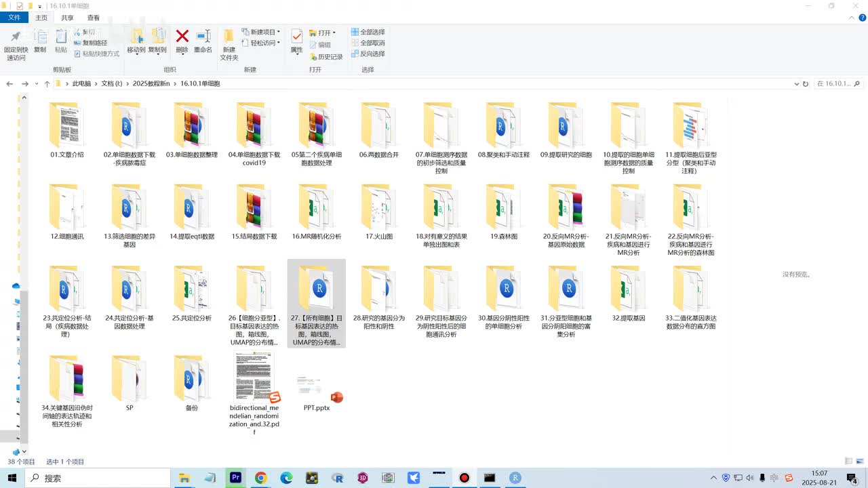868x488 pixels.
Task: Select the 12.细胞通讯 folder
Action: 67,213
